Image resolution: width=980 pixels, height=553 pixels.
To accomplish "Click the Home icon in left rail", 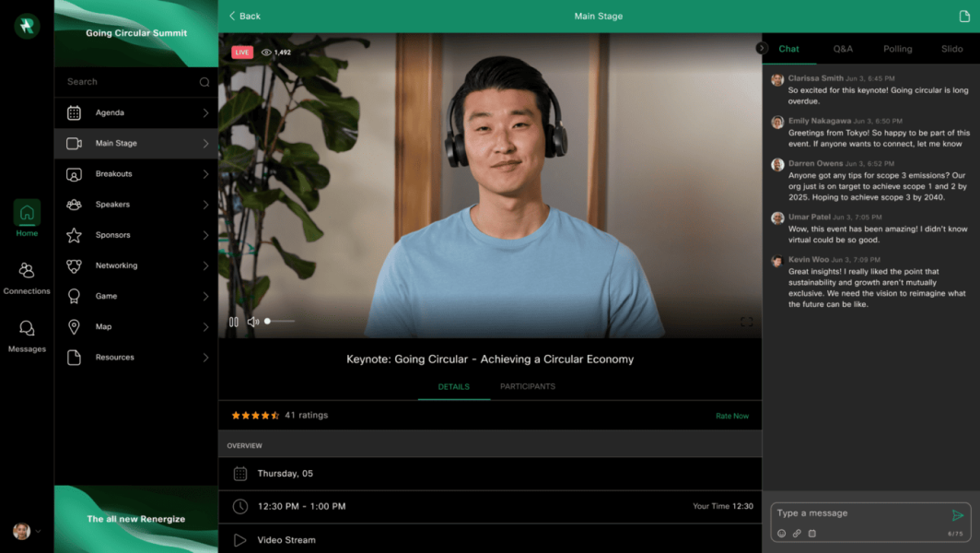I will (27, 214).
